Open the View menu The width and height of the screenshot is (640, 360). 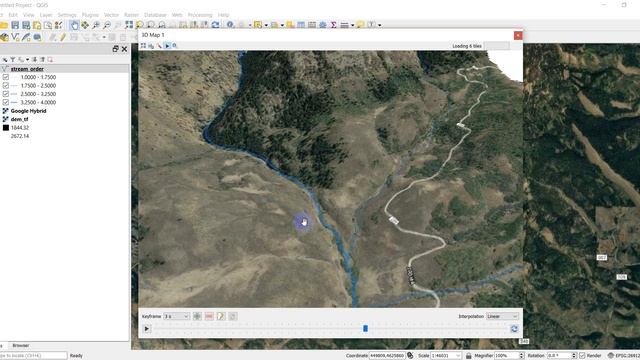(x=29, y=15)
